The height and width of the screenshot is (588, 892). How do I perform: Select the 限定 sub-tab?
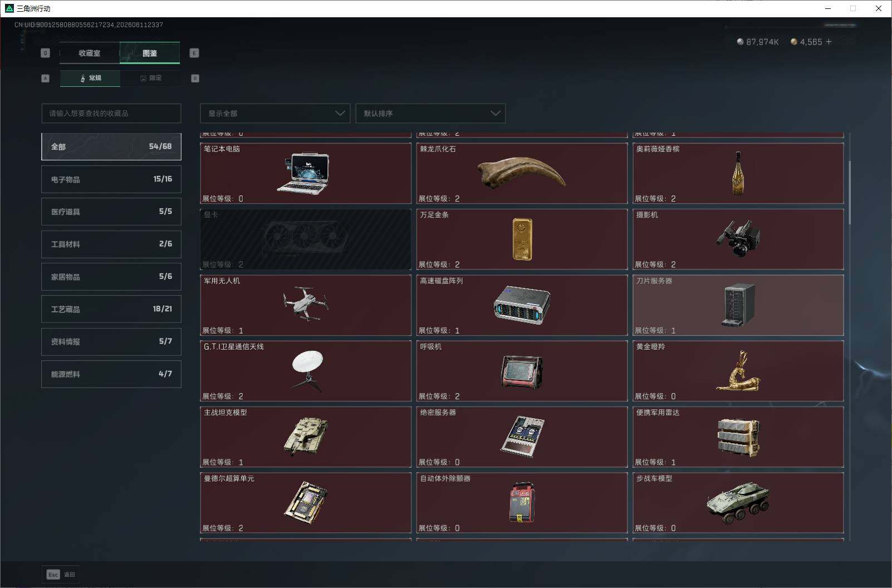[x=150, y=78]
